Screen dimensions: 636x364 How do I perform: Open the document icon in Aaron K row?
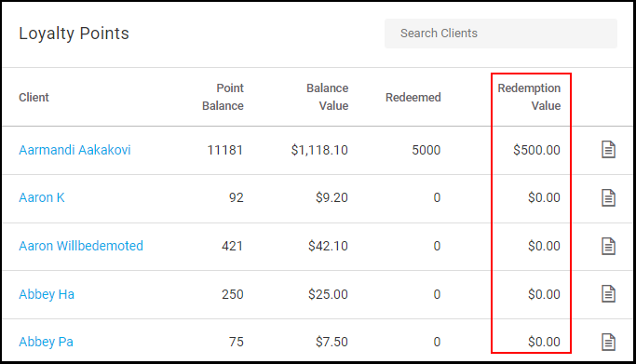pyautogui.click(x=608, y=197)
